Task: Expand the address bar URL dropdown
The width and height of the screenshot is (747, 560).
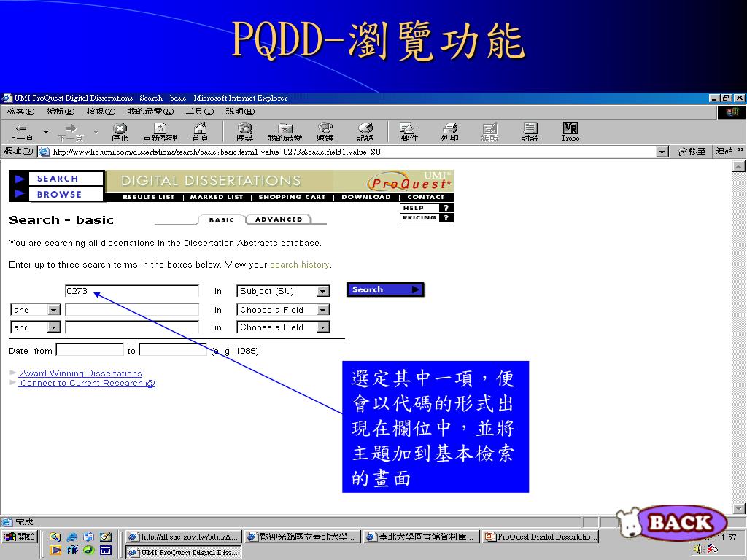Action: 662,152
